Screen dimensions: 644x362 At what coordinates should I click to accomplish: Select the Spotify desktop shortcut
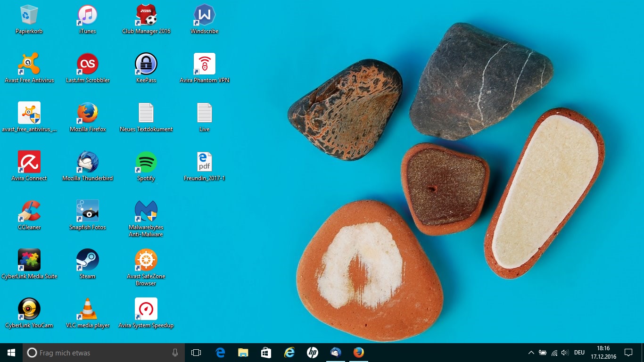[x=146, y=166]
